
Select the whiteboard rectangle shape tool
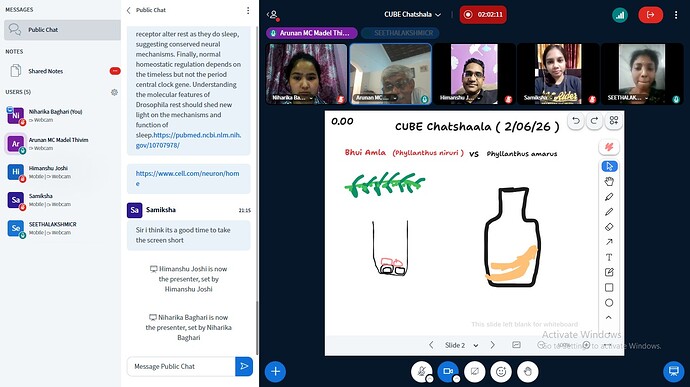click(609, 287)
